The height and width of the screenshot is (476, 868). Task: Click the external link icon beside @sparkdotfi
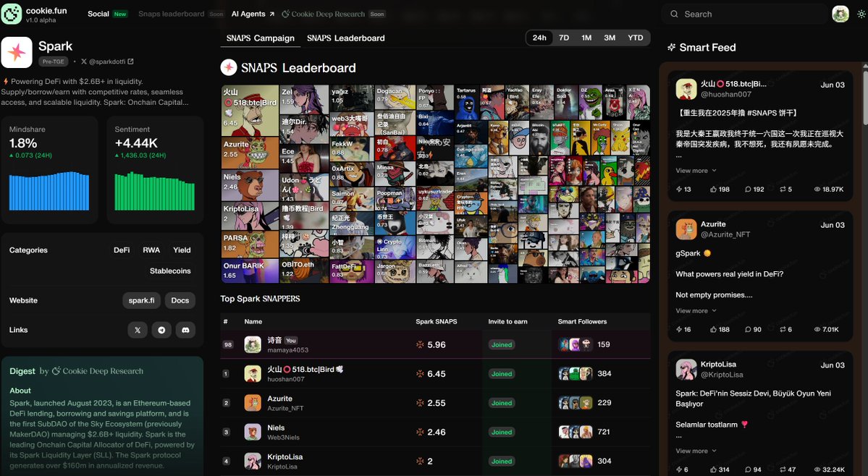(x=130, y=61)
